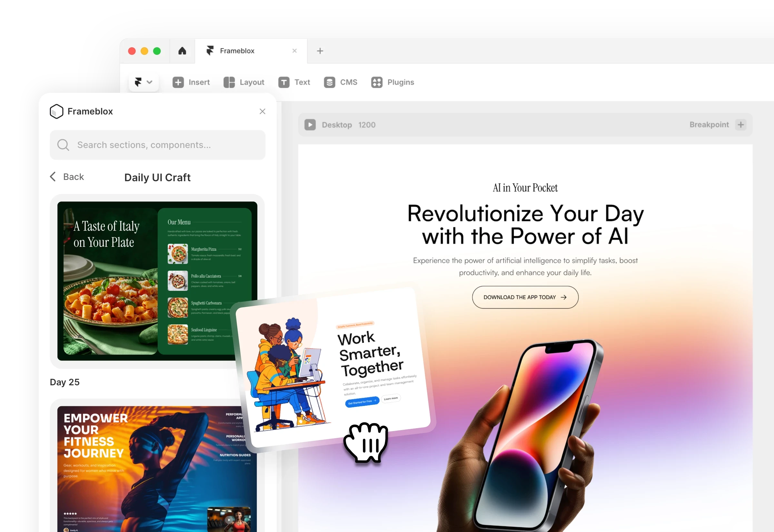Image resolution: width=774 pixels, height=532 pixels.
Task: Open the Layout tool
Action: pos(244,82)
